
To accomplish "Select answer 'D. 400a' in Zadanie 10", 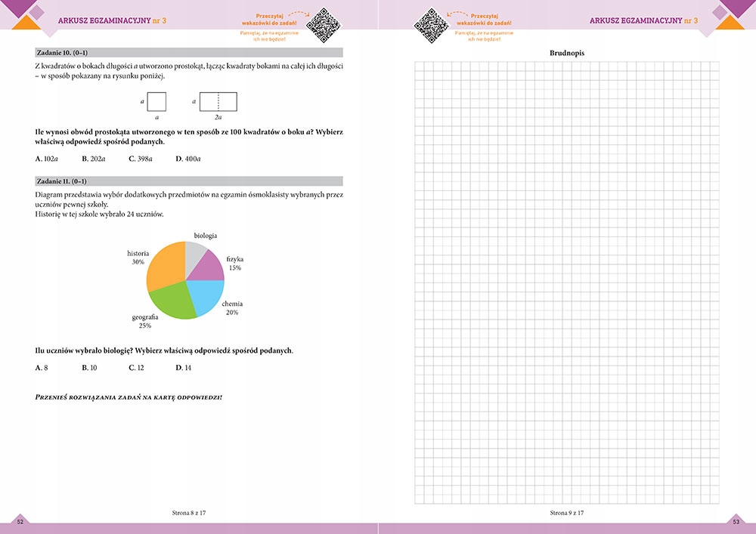I will tap(188, 159).
